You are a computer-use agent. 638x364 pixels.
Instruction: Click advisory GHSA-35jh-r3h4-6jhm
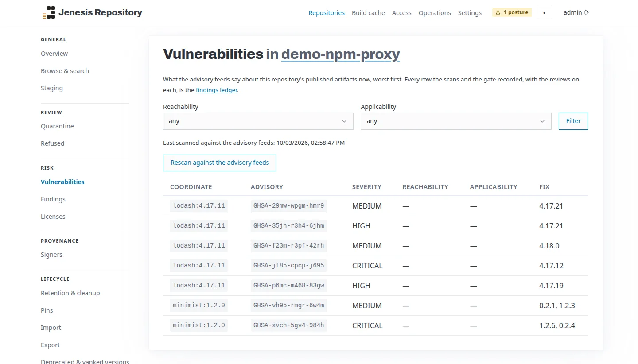tap(289, 226)
